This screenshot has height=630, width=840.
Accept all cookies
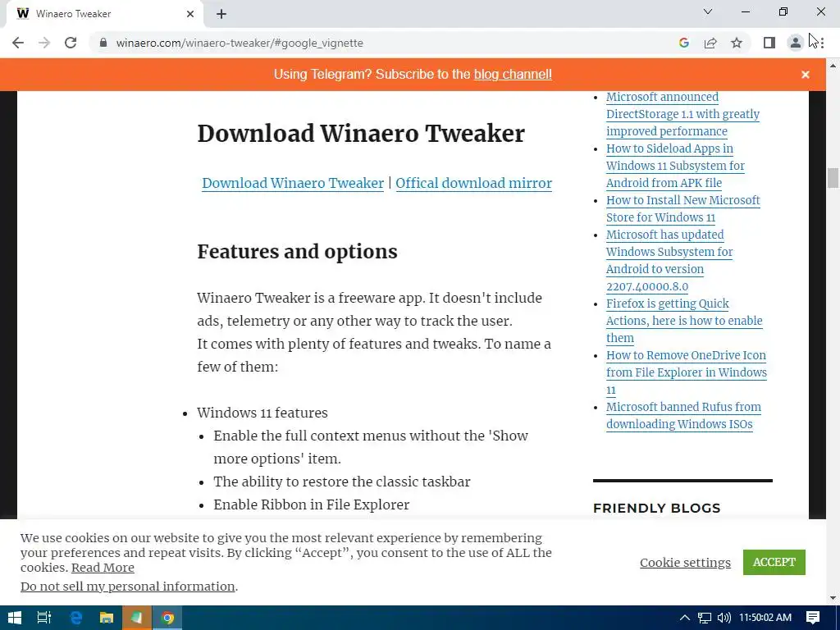[x=774, y=562]
